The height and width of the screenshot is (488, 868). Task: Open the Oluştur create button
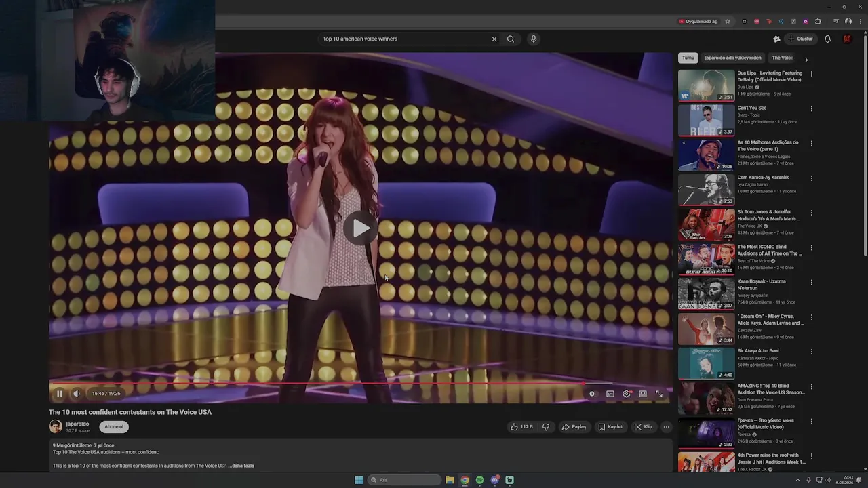click(801, 39)
